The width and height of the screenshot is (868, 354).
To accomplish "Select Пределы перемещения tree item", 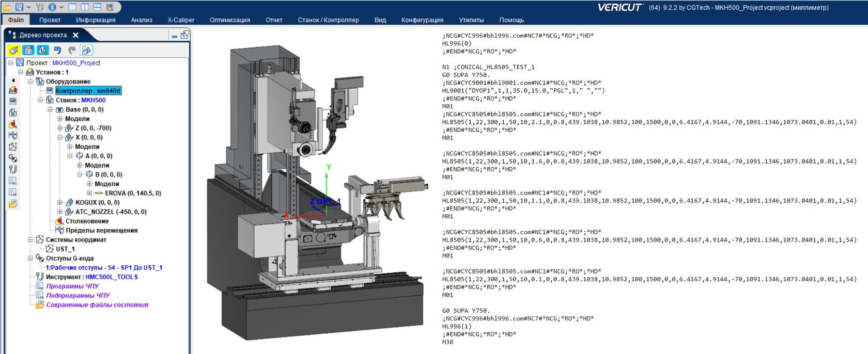I will [x=101, y=230].
